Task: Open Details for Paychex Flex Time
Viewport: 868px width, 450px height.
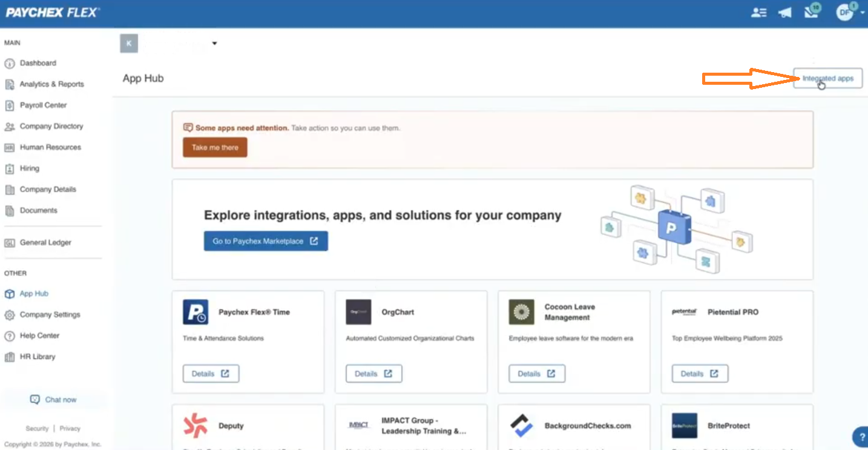Action: click(x=211, y=374)
